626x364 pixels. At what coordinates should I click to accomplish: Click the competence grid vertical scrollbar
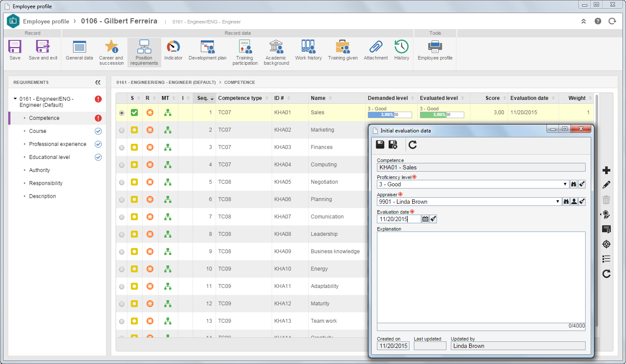597,211
